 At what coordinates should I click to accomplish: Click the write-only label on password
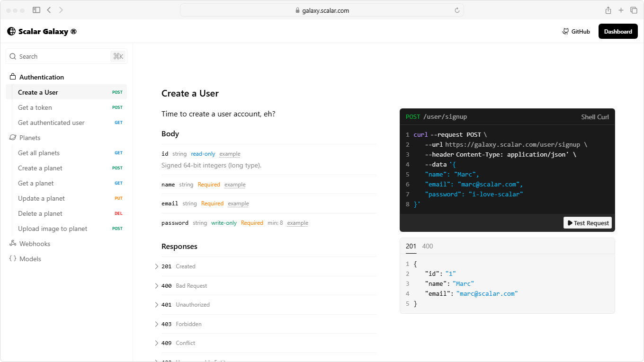[224, 223]
